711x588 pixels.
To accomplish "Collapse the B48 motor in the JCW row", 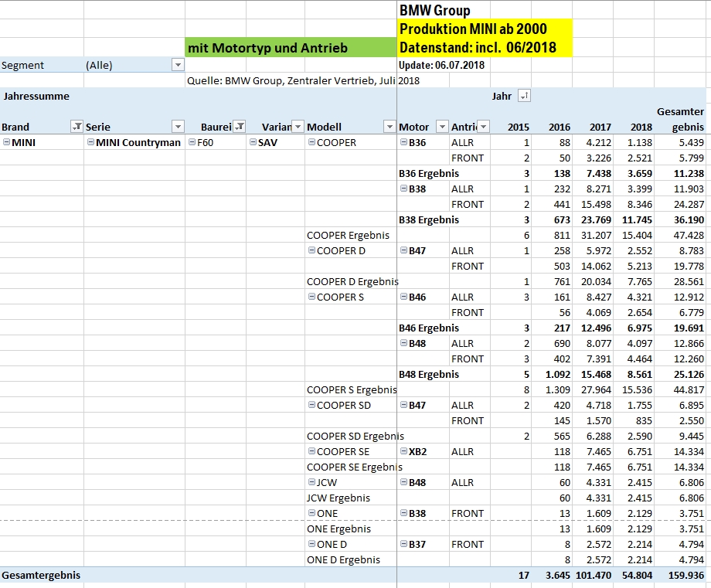I will coord(403,482).
